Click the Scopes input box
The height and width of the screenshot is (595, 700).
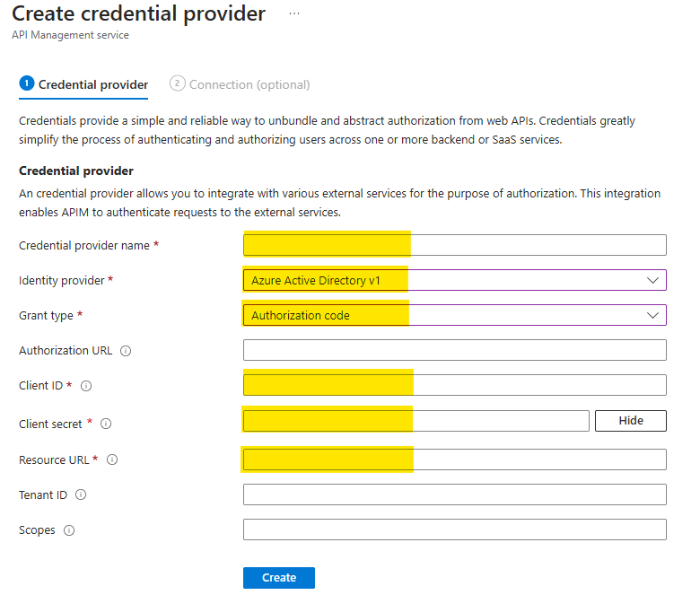[x=454, y=529]
